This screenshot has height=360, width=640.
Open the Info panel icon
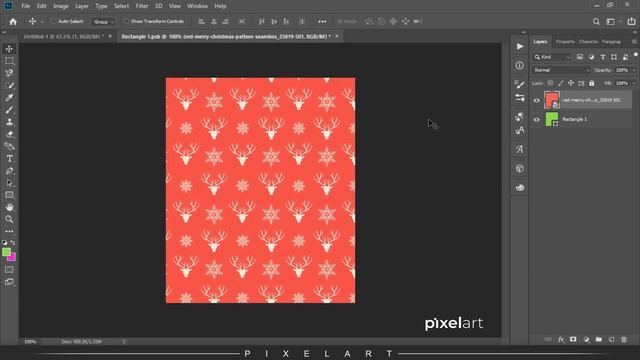click(520, 65)
